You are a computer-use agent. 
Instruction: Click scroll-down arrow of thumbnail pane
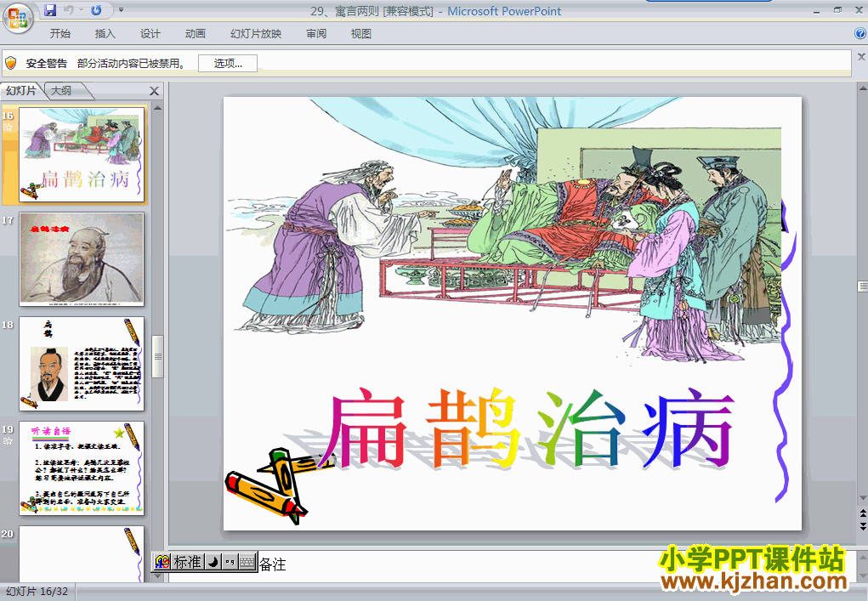pos(158,577)
